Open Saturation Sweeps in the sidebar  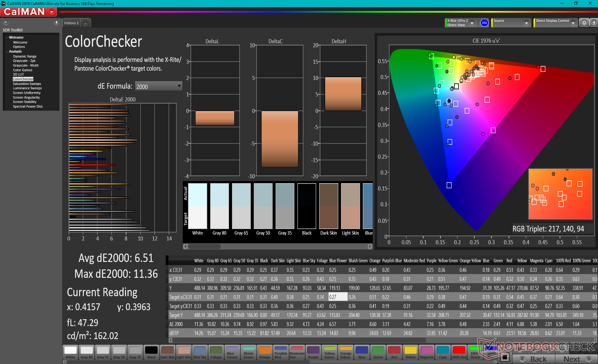27,84
